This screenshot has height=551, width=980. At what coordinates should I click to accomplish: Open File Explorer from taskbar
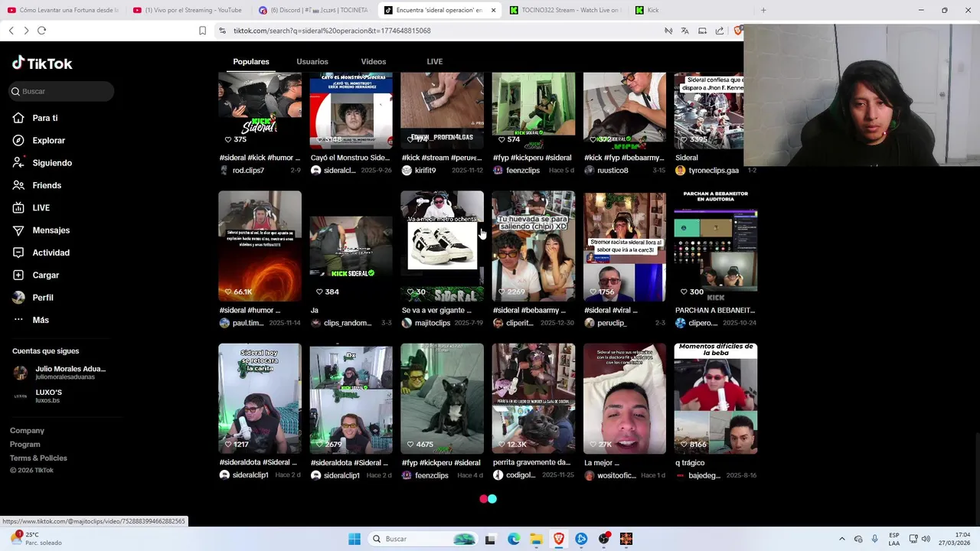(536, 539)
